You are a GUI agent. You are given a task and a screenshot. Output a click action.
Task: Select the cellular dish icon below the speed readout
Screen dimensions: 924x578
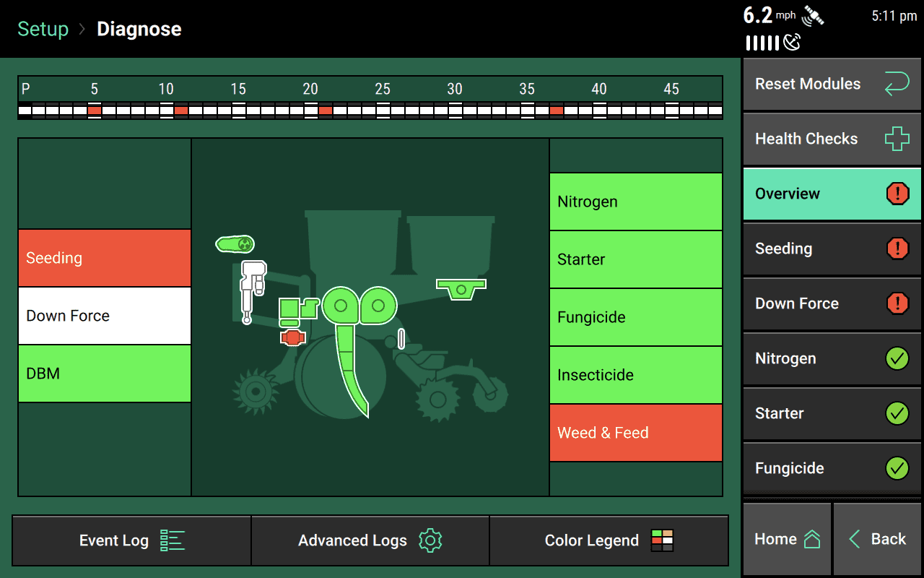(x=792, y=42)
